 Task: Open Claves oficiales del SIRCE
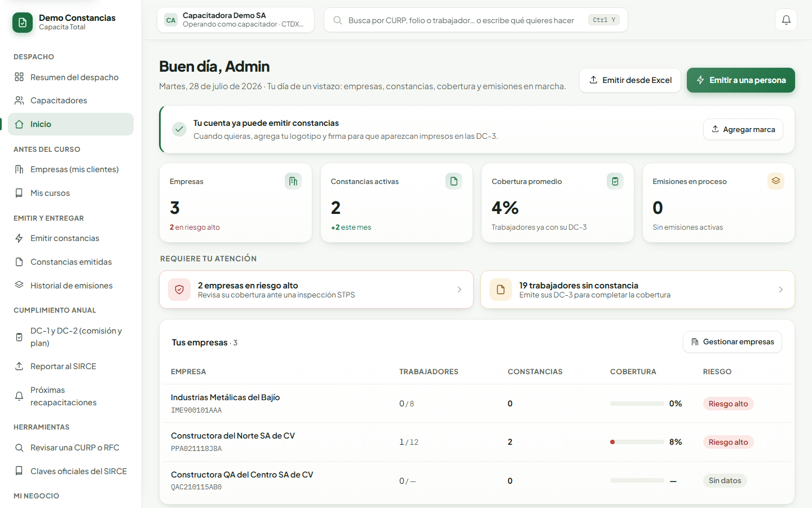point(70,471)
